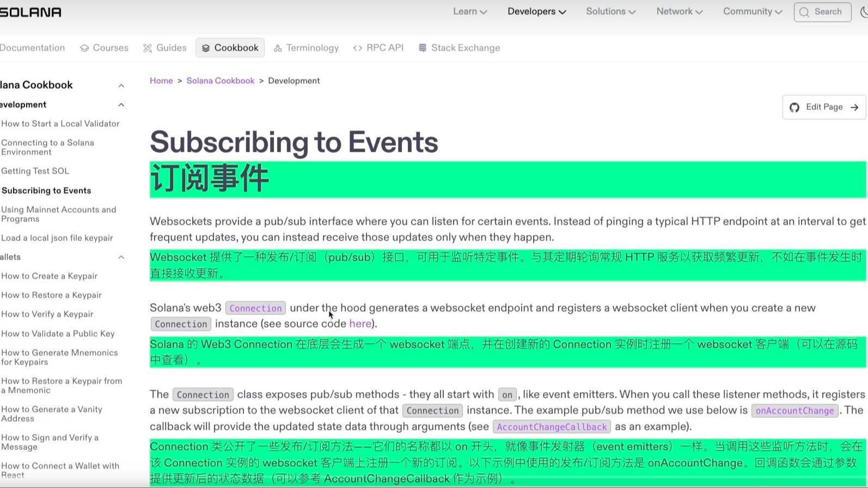Open Getting Test SOL page
This screenshot has width=868, height=488.
point(35,171)
